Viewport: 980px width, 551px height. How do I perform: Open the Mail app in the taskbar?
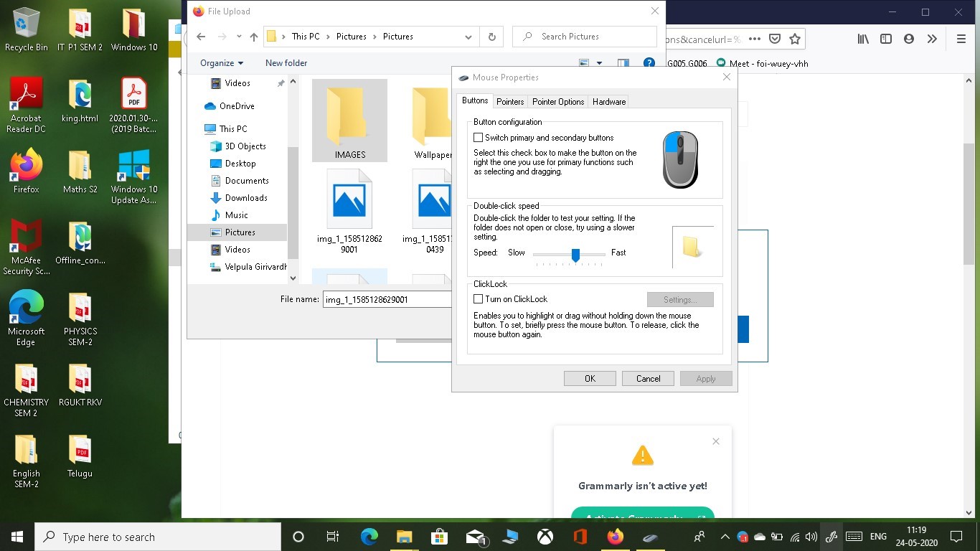(475, 537)
